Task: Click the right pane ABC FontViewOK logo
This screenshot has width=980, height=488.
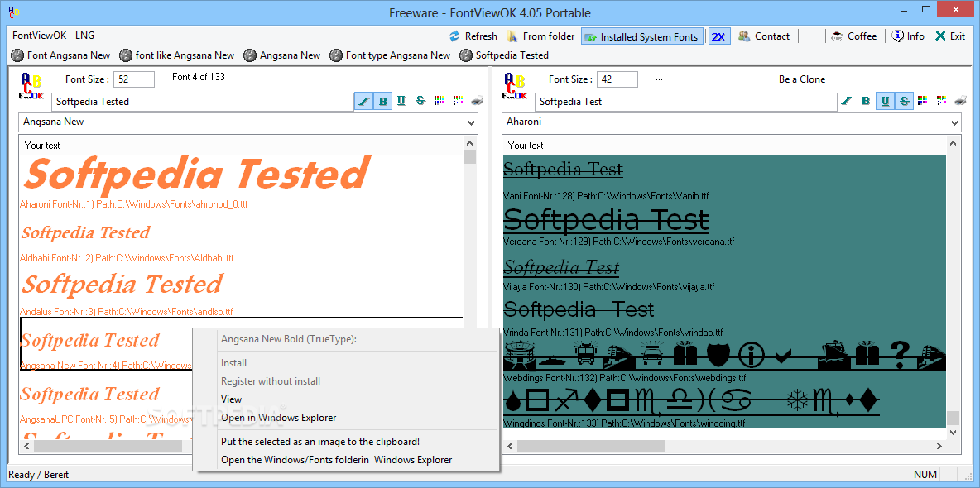Action: click(x=515, y=86)
